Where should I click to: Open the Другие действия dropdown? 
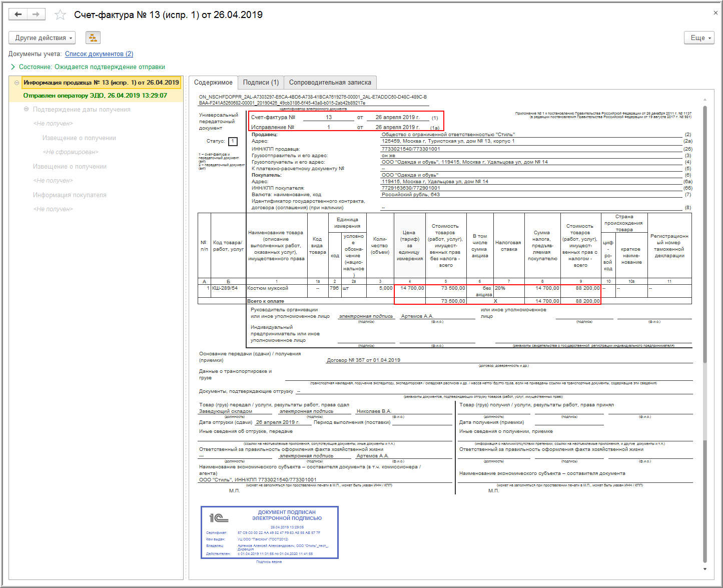point(42,38)
